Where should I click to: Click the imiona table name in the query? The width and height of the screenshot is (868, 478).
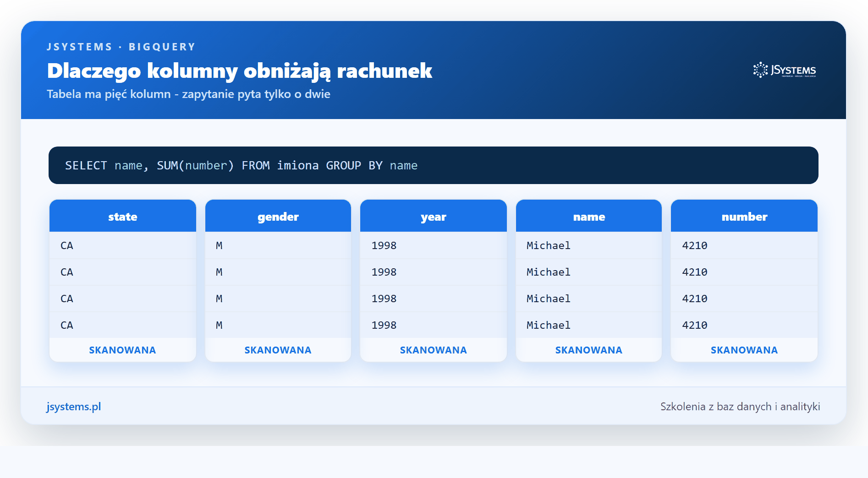[x=298, y=165]
